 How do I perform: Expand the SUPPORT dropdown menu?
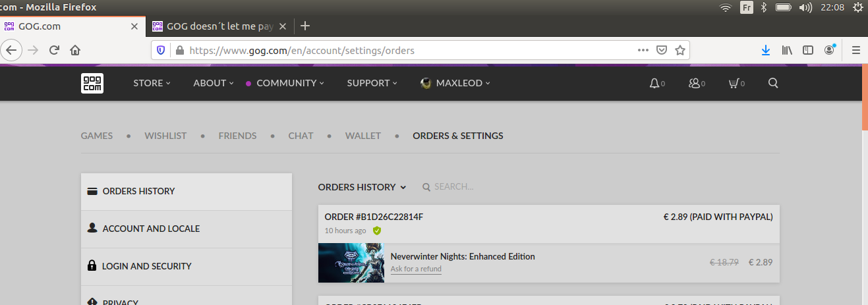(372, 83)
